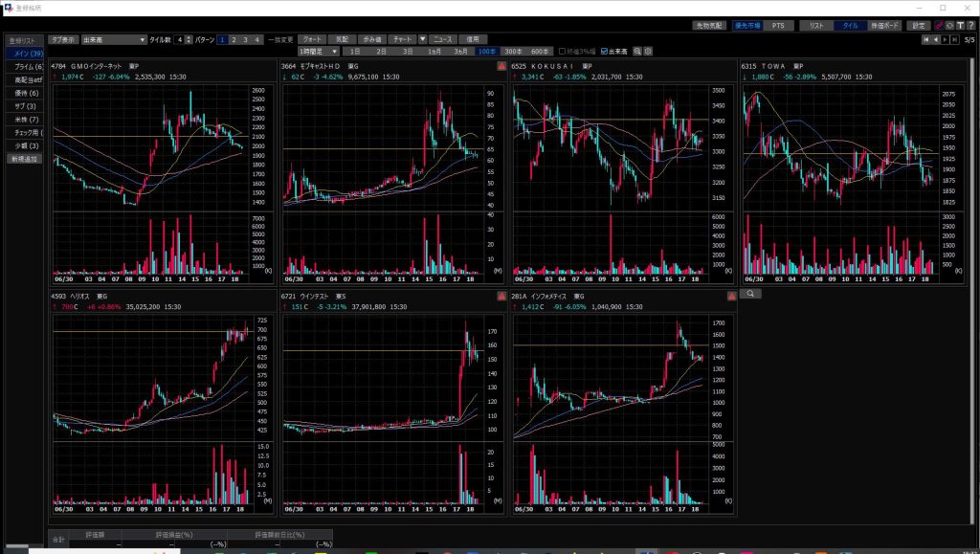
Task: Click 新規追加 button in sidebar
Action: (23, 159)
